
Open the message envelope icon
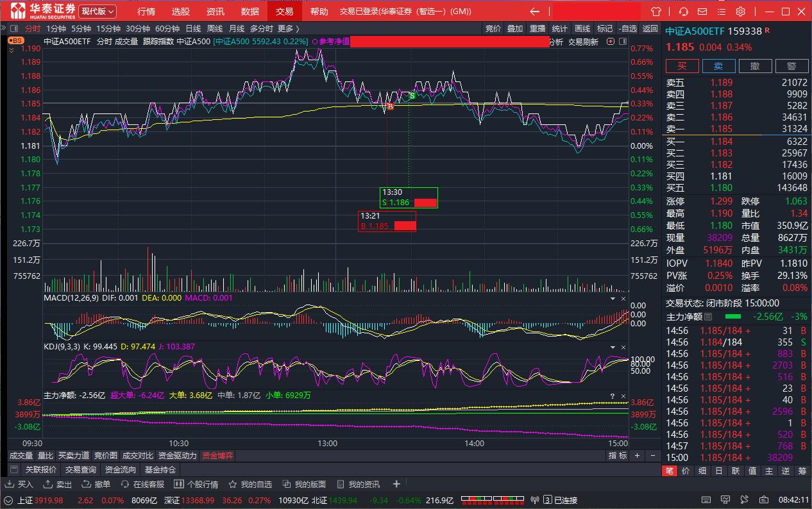702,12
